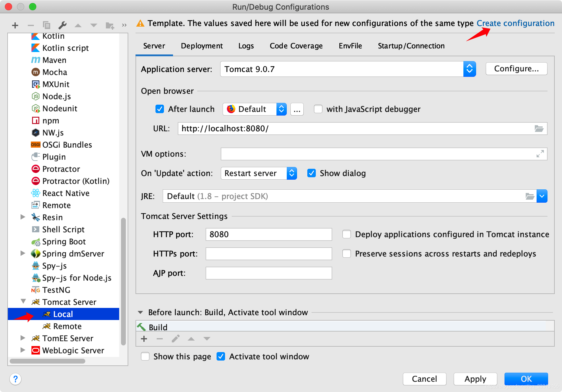
Task: Expand the Spring dmServer tree node
Action: click(23, 253)
